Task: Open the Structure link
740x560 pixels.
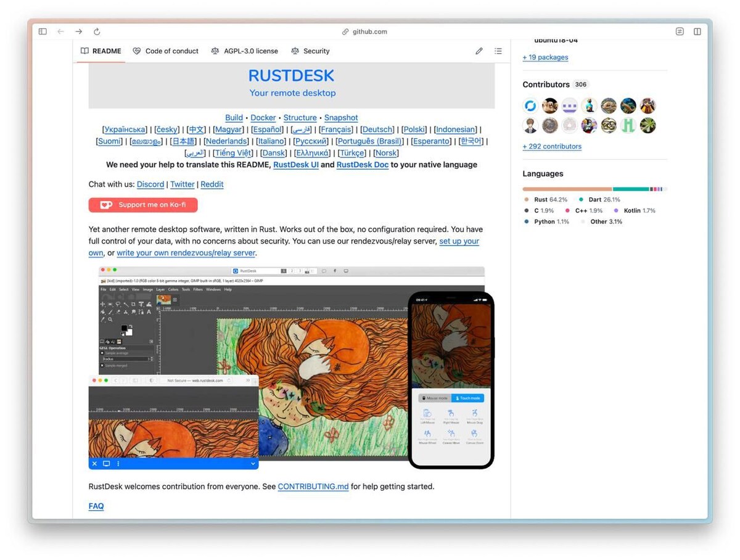Action: (x=300, y=118)
